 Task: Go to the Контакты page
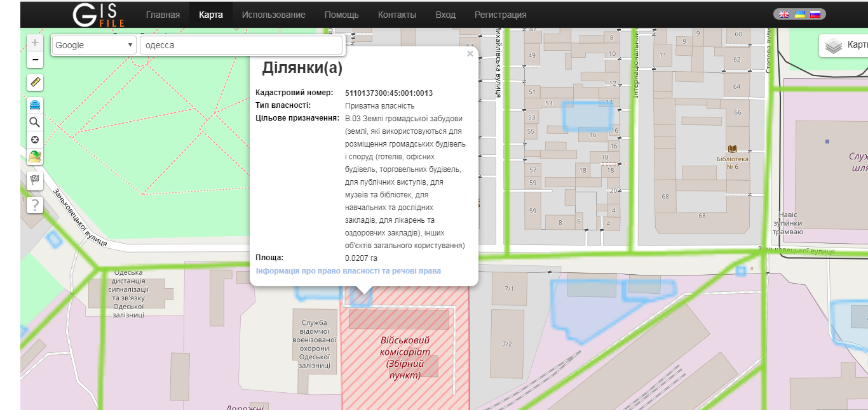pos(397,15)
